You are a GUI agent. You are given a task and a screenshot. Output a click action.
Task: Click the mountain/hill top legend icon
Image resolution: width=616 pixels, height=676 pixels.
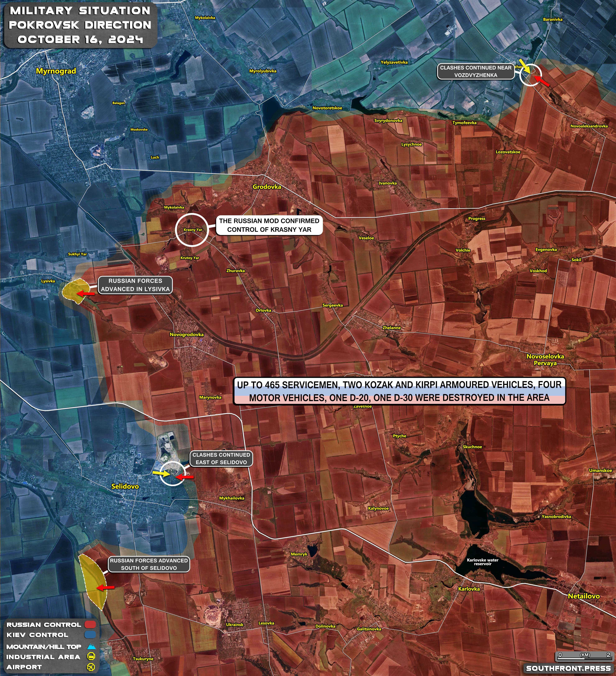91,646
